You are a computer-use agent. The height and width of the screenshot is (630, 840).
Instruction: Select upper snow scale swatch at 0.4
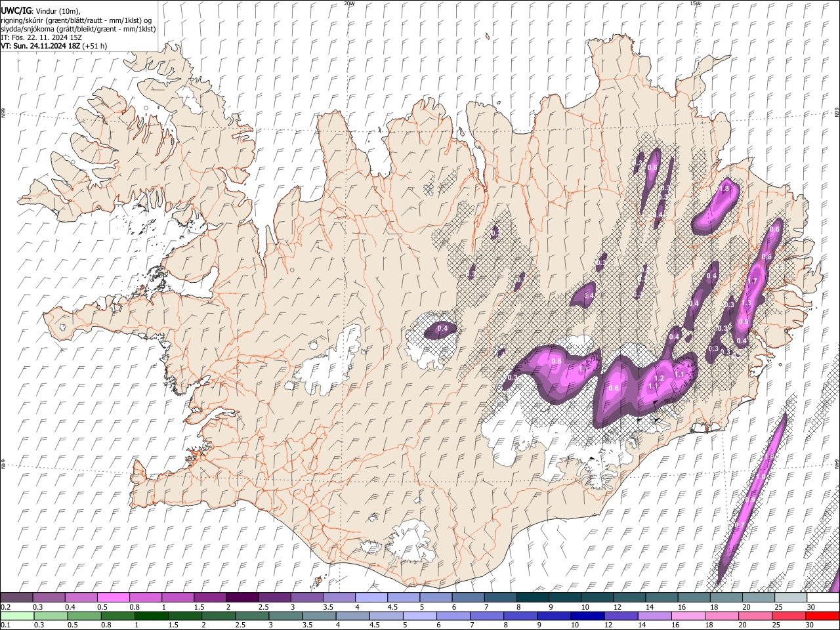(x=81, y=598)
